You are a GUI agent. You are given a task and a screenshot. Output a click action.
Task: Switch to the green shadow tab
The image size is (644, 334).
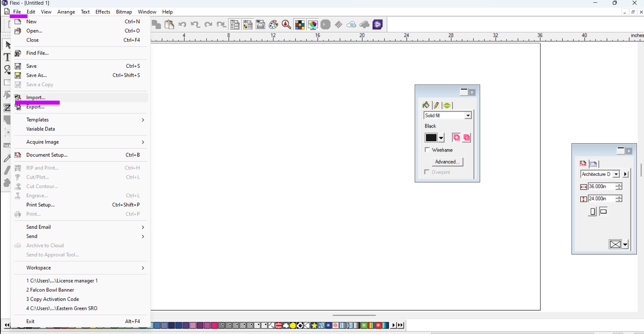pyautogui.click(x=447, y=105)
